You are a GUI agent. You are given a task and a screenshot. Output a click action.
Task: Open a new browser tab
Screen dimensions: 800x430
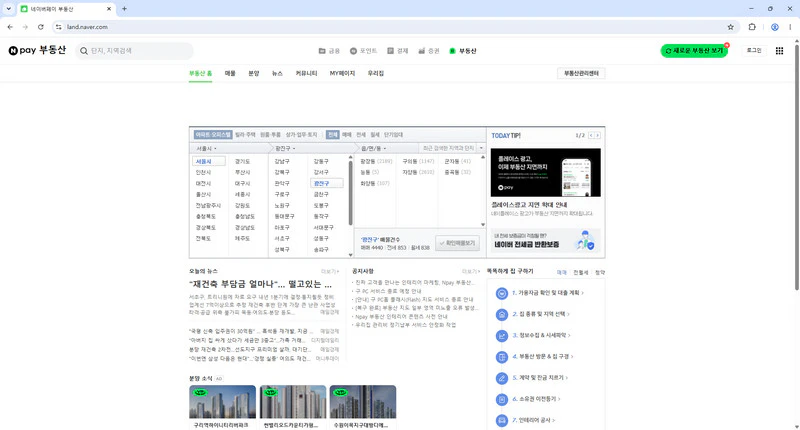[124, 9]
